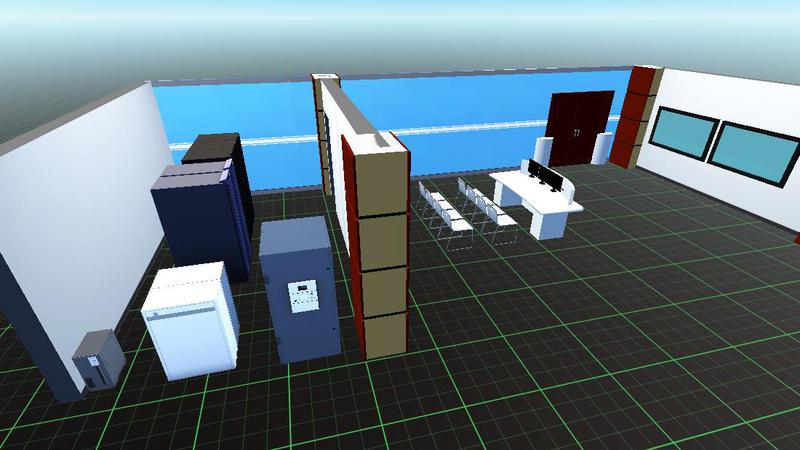The width and height of the screenshot is (800, 450).
Task: Select the white cabinet unit
Action: click(190, 322)
